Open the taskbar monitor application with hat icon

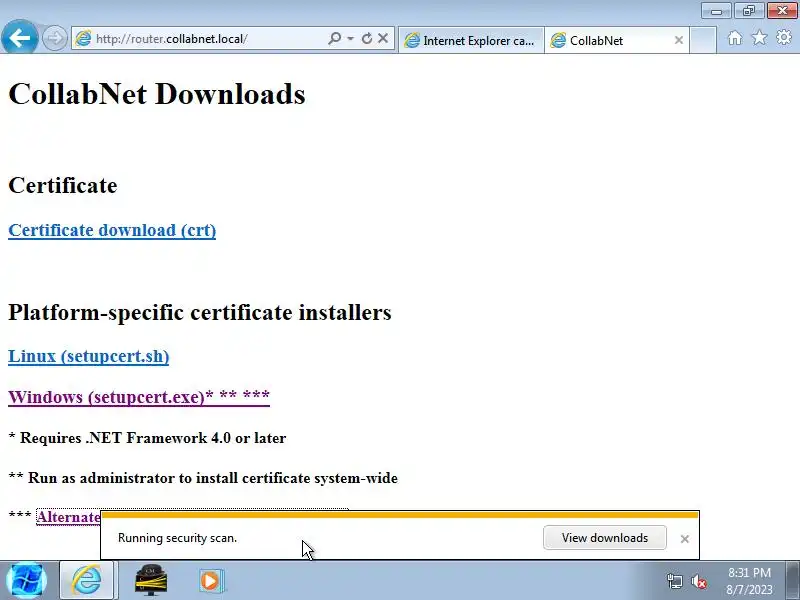[151, 581]
